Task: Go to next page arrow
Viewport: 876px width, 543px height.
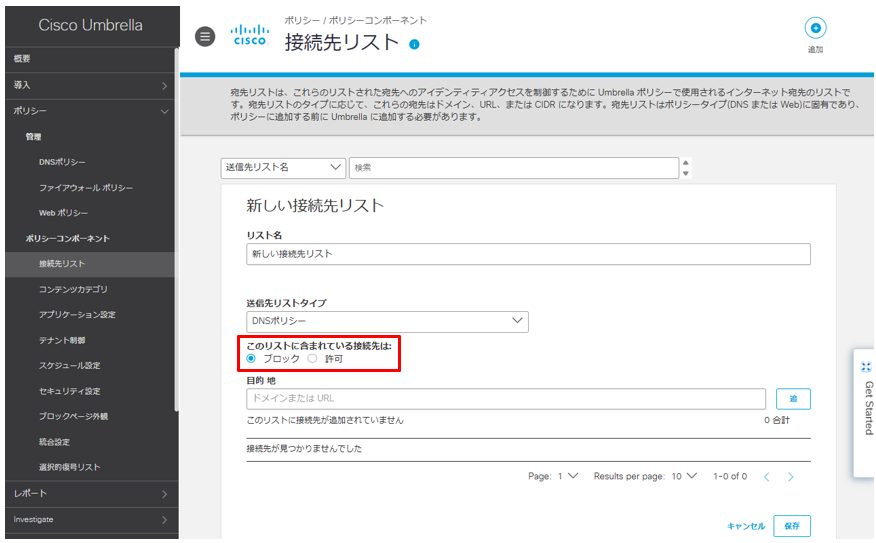Action: [x=791, y=477]
